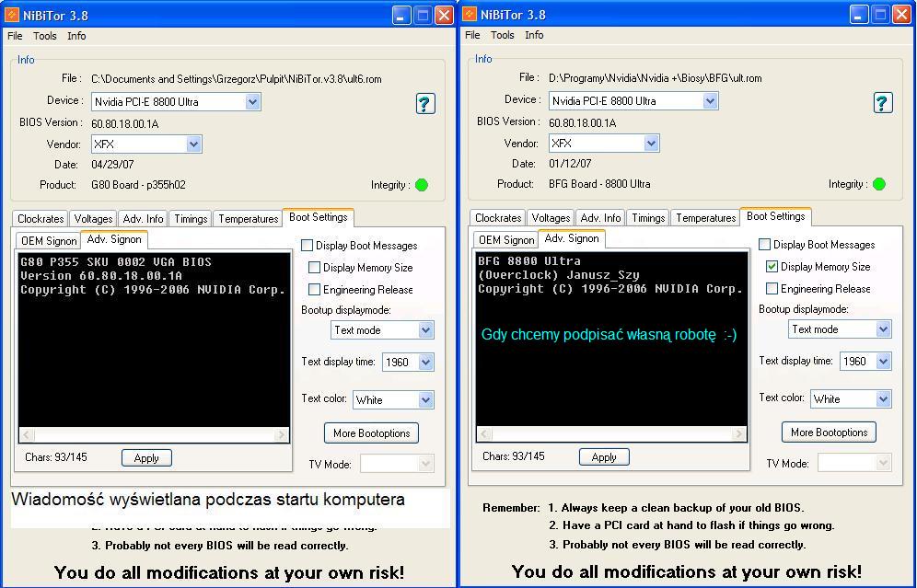Open Device dropdown in left window
The height and width of the screenshot is (588, 917).
tap(252, 102)
